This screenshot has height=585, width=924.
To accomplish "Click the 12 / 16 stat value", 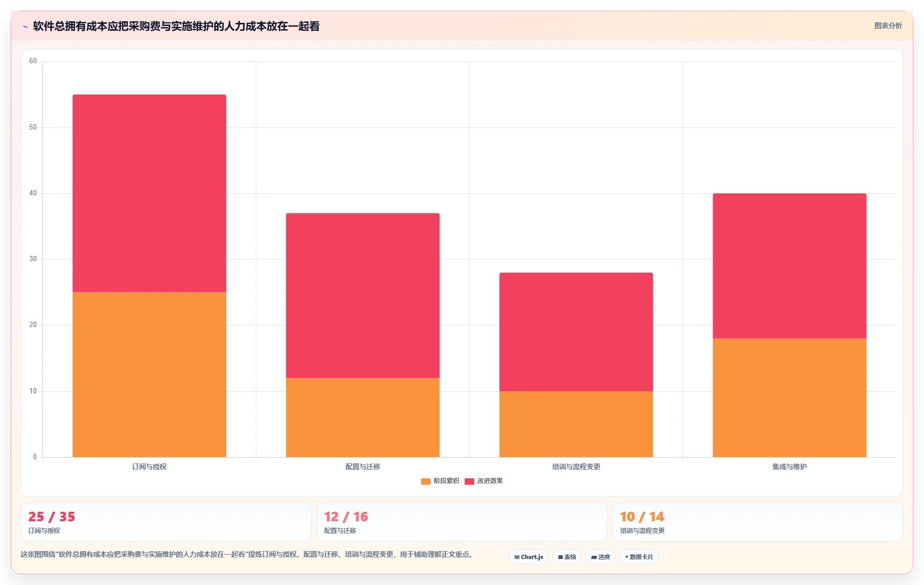I will point(346,517).
